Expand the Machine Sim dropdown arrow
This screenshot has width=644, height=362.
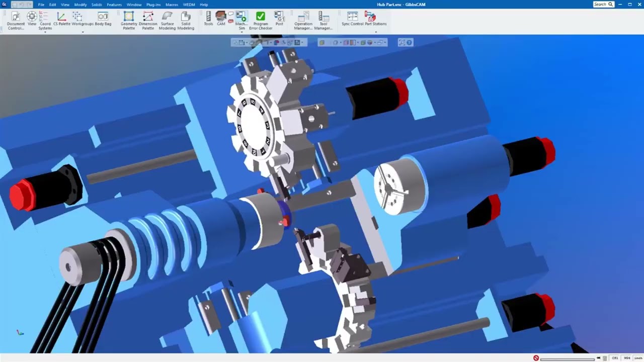[x=242, y=33]
